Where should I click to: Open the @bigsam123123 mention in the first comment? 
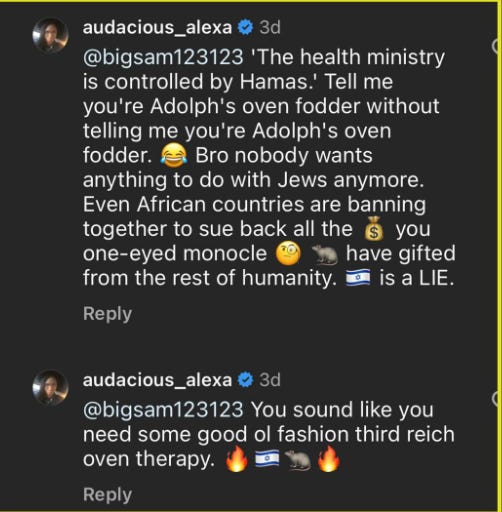(x=163, y=57)
